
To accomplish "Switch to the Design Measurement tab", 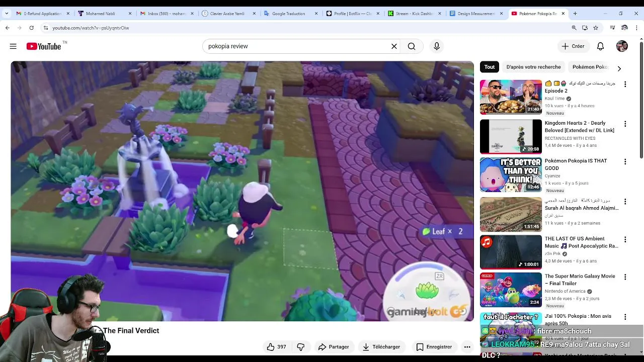I will [476, 14].
